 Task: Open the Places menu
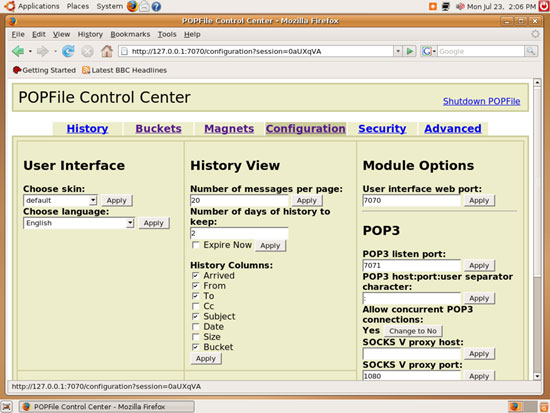pos(78,6)
